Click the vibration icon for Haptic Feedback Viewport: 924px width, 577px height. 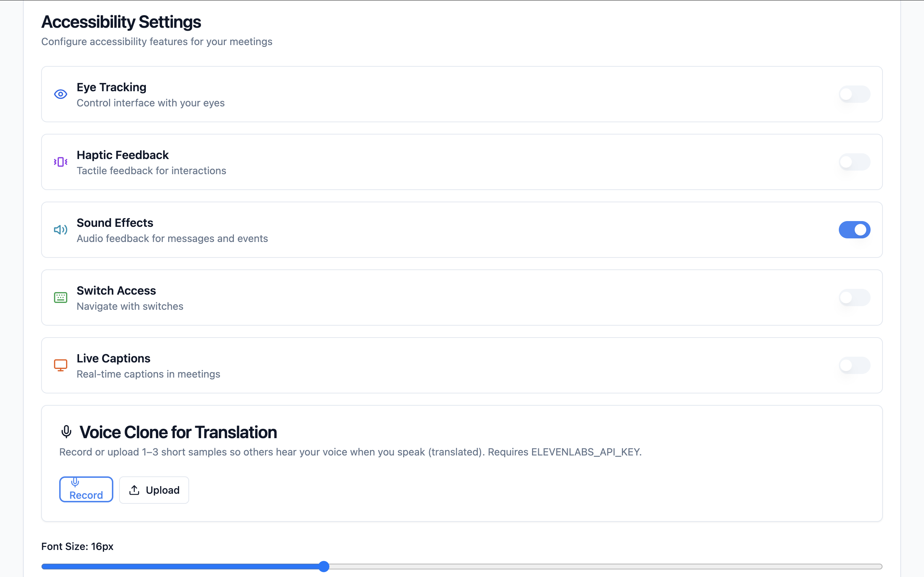click(60, 162)
